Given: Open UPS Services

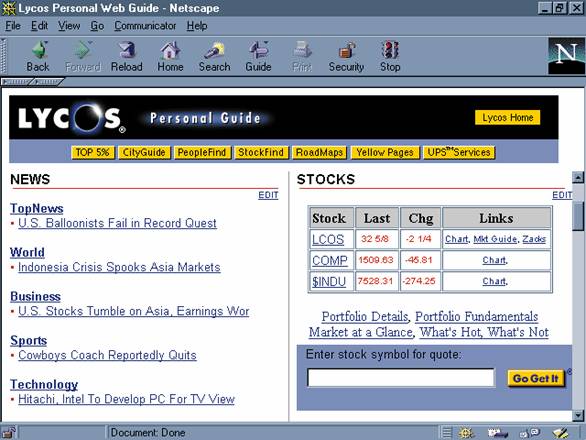Looking at the screenshot, I should pyautogui.click(x=459, y=153).
